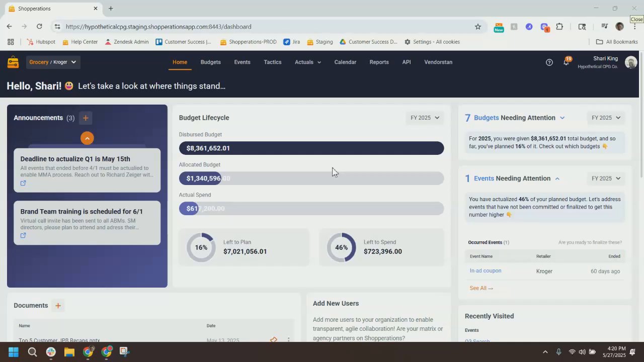The height and width of the screenshot is (362, 644).
Task: Collapse announcements with the orange up-chevron
Action: click(x=87, y=138)
